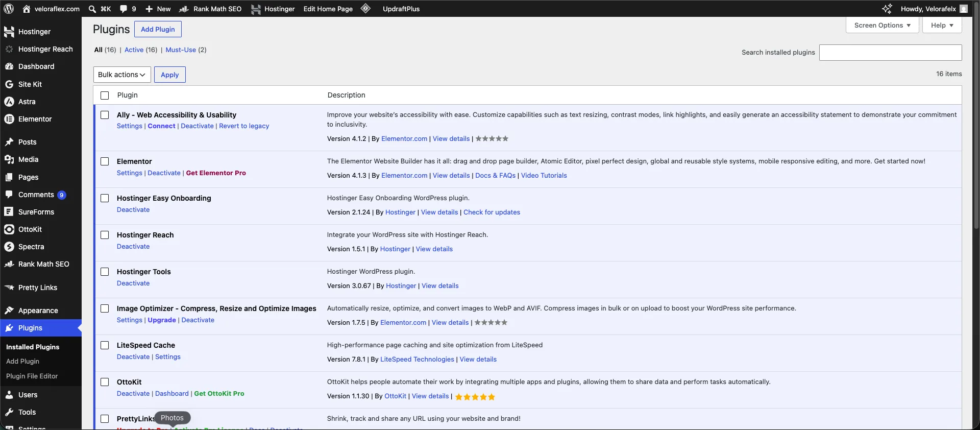980x430 pixels.
Task: Open Video Tutorials link for Elementor
Action: [544, 176]
